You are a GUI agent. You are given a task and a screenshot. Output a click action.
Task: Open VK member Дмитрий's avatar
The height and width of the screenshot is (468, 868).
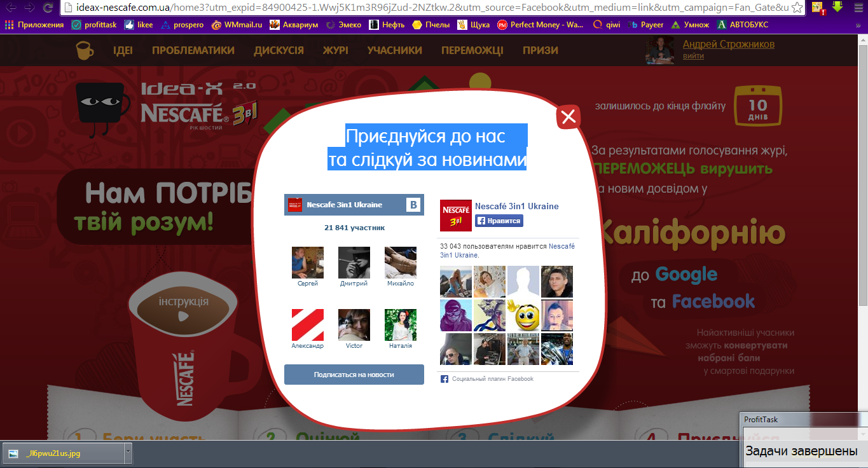coord(354,263)
